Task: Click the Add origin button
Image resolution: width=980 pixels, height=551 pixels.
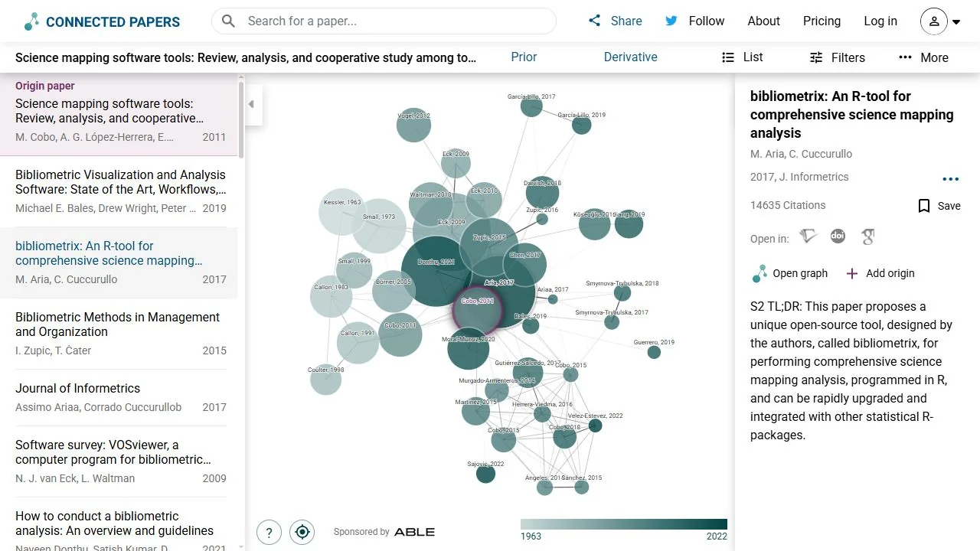Action: click(880, 273)
